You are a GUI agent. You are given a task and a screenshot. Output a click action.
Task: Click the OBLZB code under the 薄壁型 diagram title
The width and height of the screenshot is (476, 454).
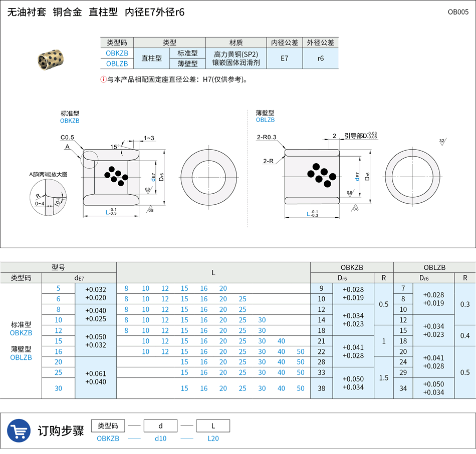[265, 120]
